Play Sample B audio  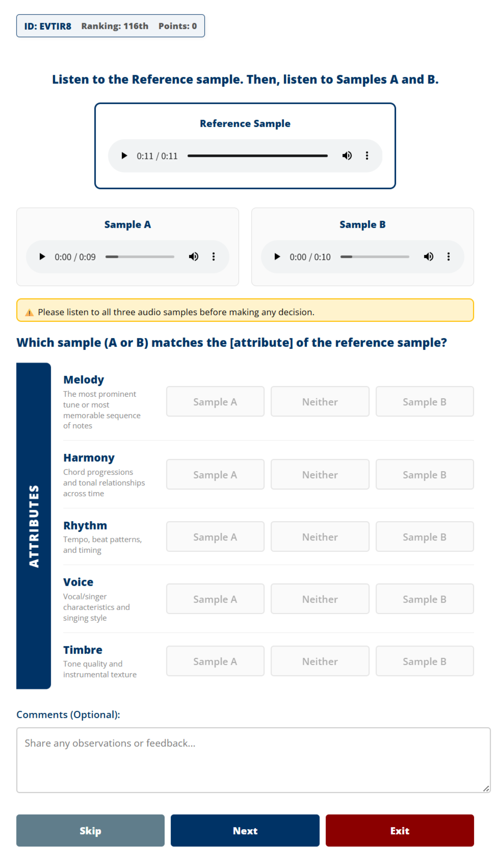point(277,257)
